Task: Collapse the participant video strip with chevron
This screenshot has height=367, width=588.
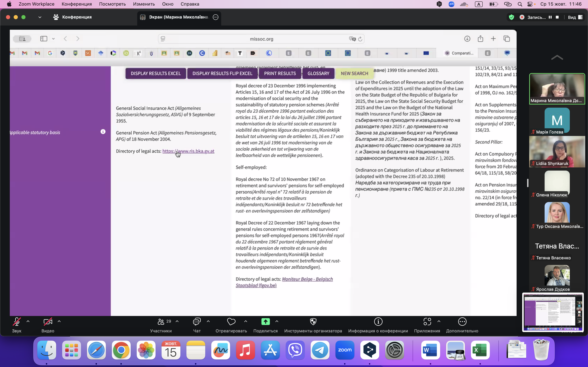Action: click(557, 57)
